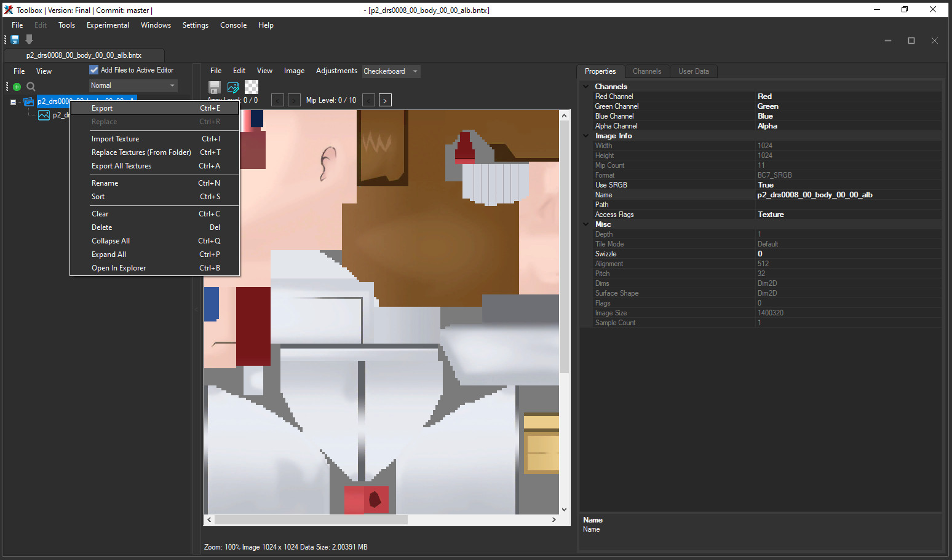Click the Name property value field
952x560 pixels.
click(848, 195)
